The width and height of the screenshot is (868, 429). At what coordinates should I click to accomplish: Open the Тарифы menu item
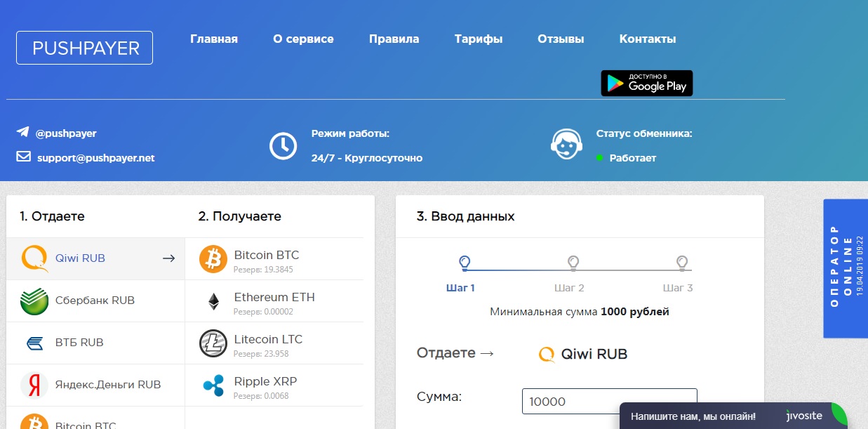(x=478, y=39)
